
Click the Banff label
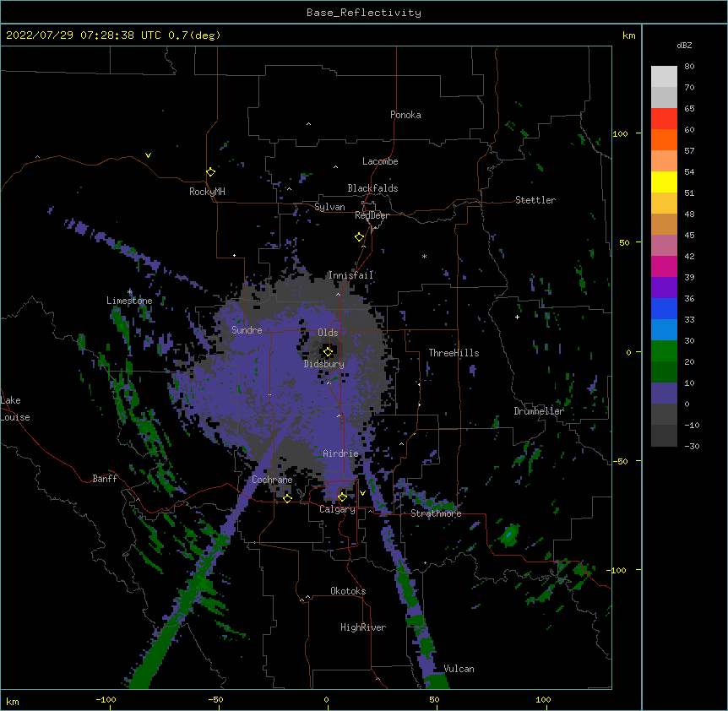pyautogui.click(x=105, y=479)
